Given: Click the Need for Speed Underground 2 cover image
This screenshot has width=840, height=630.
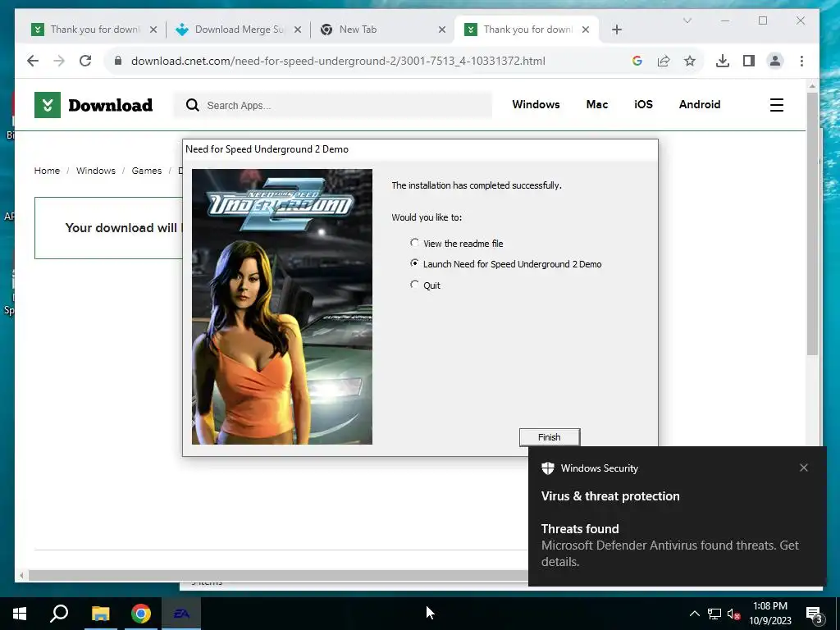Looking at the screenshot, I should [x=282, y=307].
